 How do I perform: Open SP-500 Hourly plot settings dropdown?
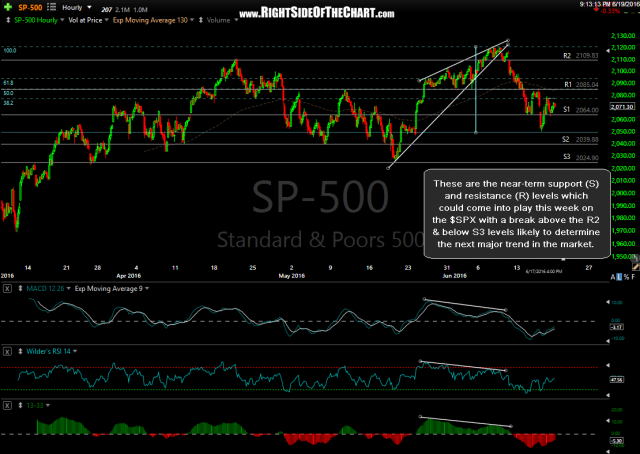coord(62,20)
